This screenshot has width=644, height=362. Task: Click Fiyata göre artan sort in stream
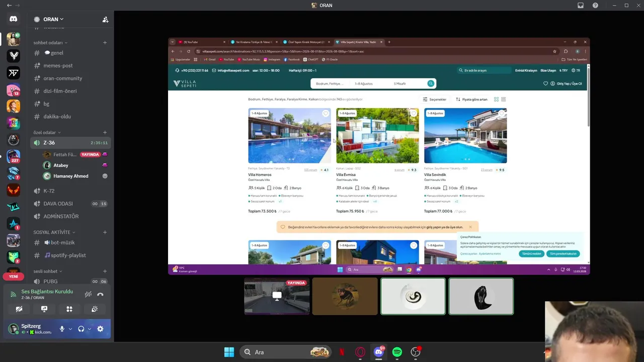[x=471, y=100]
